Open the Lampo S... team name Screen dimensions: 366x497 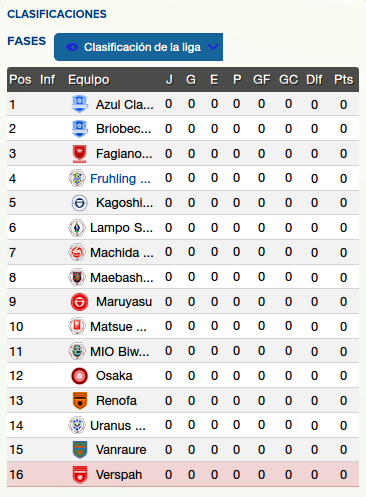pyautogui.click(x=121, y=228)
